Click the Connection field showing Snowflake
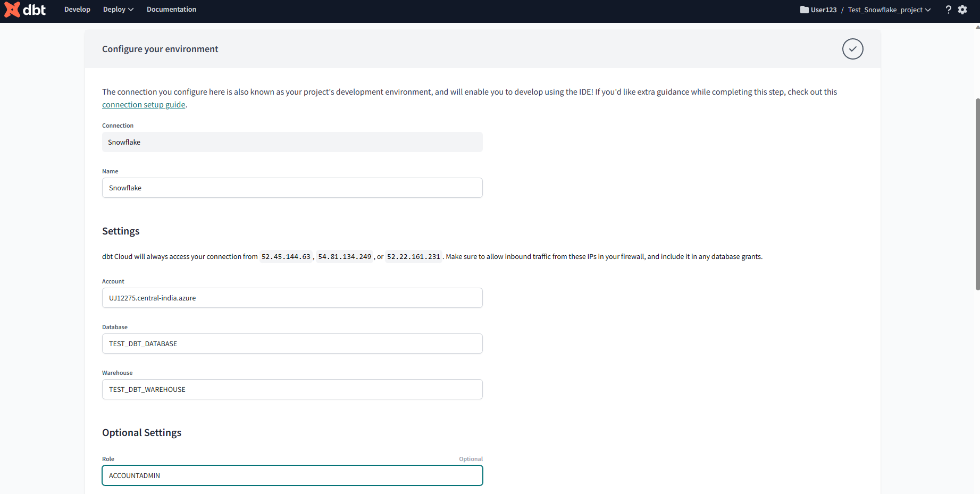The image size is (980, 494). (x=292, y=142)
